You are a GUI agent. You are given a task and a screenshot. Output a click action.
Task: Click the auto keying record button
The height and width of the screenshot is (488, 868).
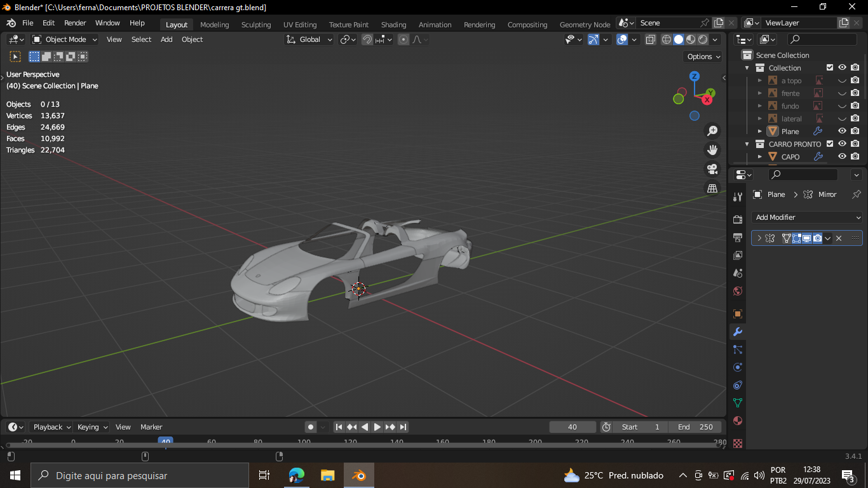311,427
